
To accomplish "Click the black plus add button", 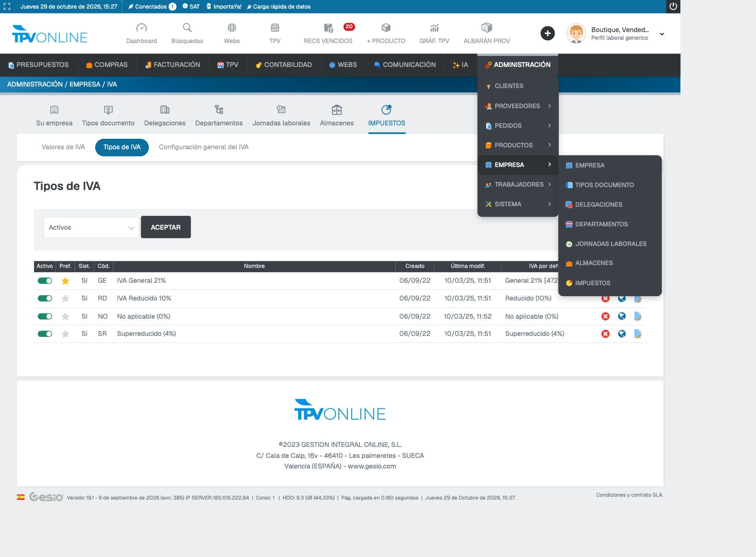I will pyautogui.click(x=548, y=33).
